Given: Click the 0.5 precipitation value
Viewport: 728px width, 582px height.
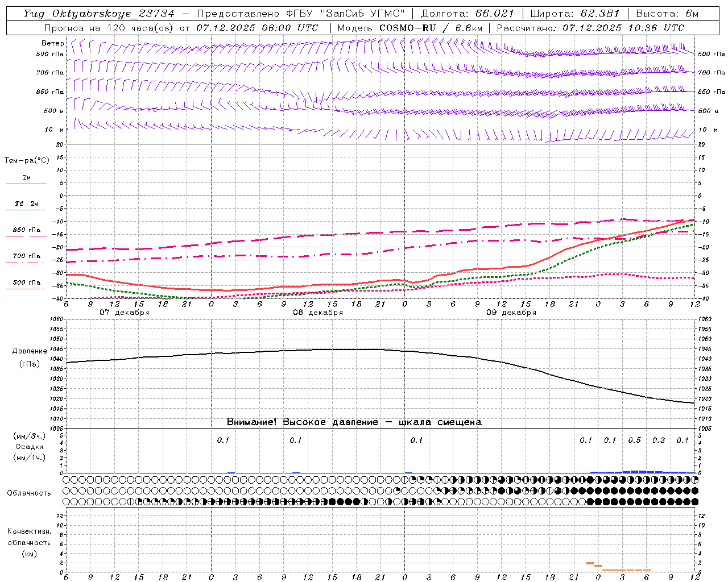Looking at the screenshot, I should click(634, 440).
